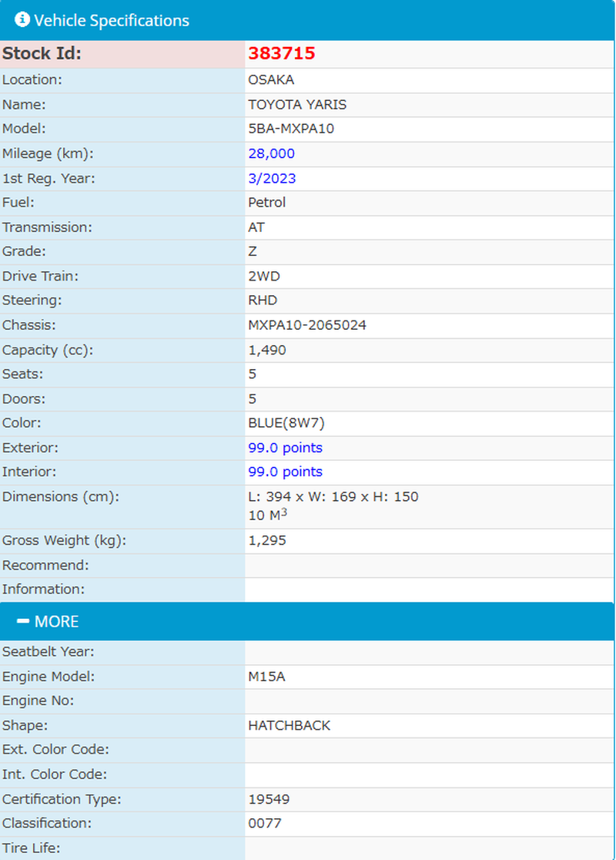Collapse the MORE section minus icon
This screenshot has height=860, width=616.
[22, 621]
